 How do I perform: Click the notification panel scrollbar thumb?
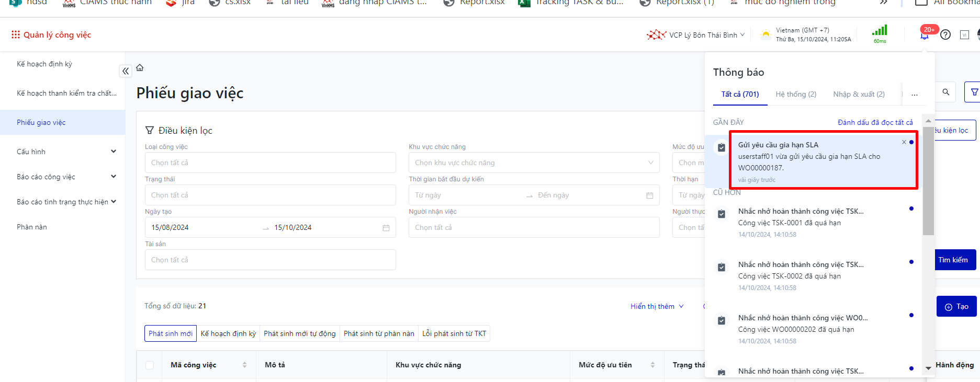click(x=928, y=180)
